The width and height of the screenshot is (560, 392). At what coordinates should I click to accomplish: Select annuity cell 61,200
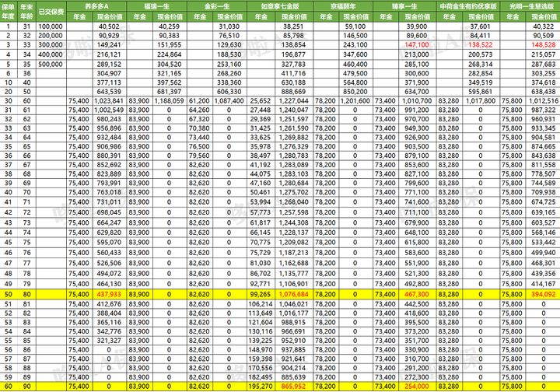click(199, 101)
